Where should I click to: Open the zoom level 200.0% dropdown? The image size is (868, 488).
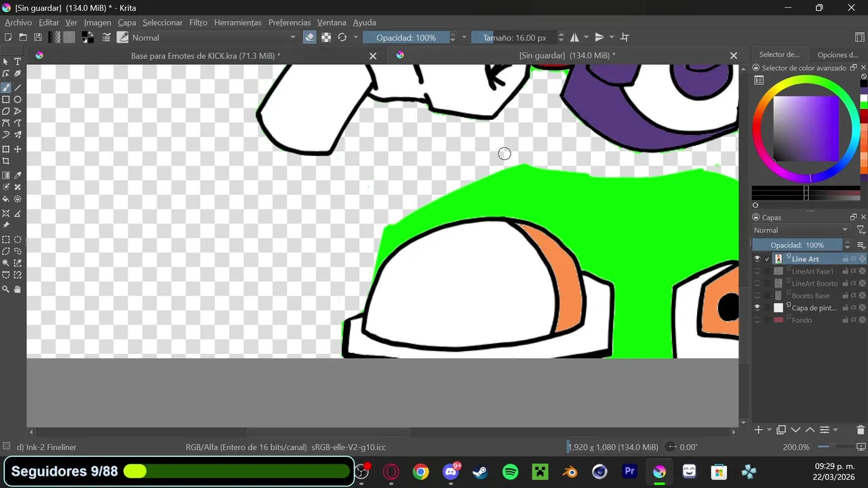tap(796, 447)
